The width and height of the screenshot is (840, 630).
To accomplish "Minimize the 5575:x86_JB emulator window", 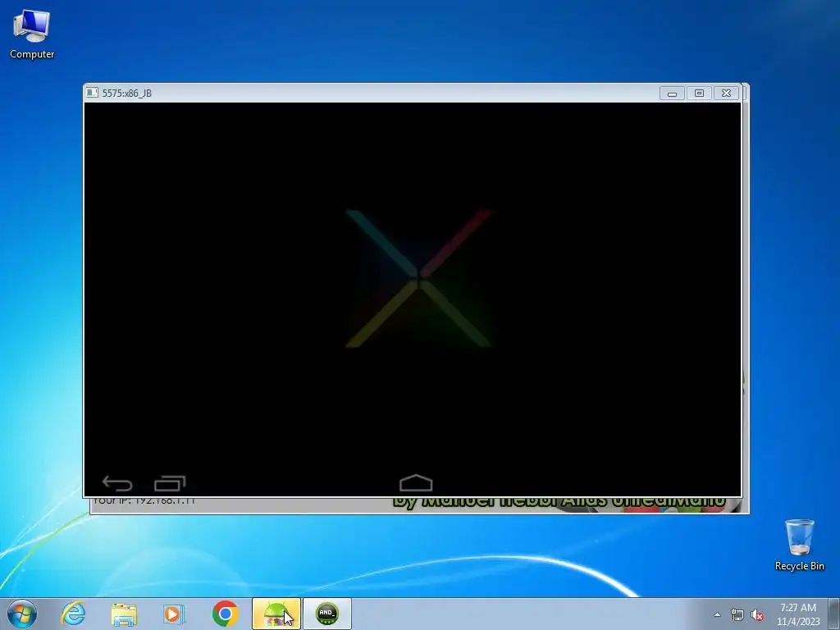I will [x=672, y=94].
